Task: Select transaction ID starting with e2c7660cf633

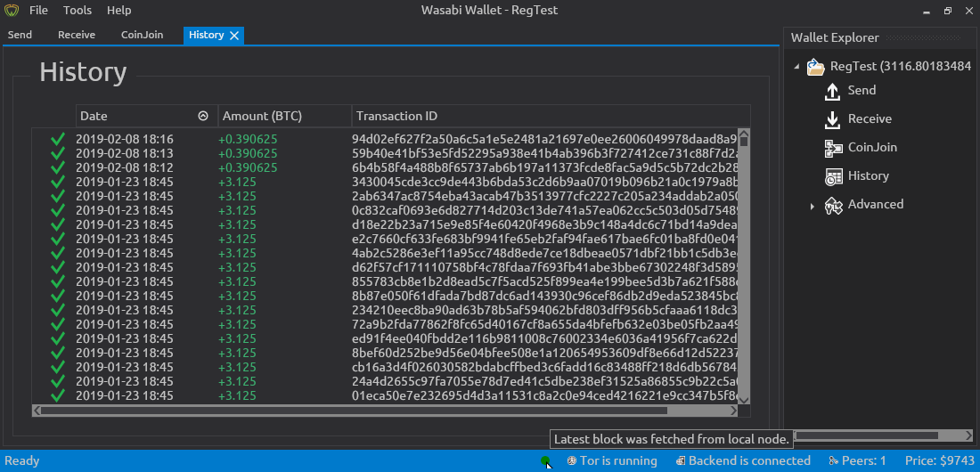Action: tap(544, 239)
